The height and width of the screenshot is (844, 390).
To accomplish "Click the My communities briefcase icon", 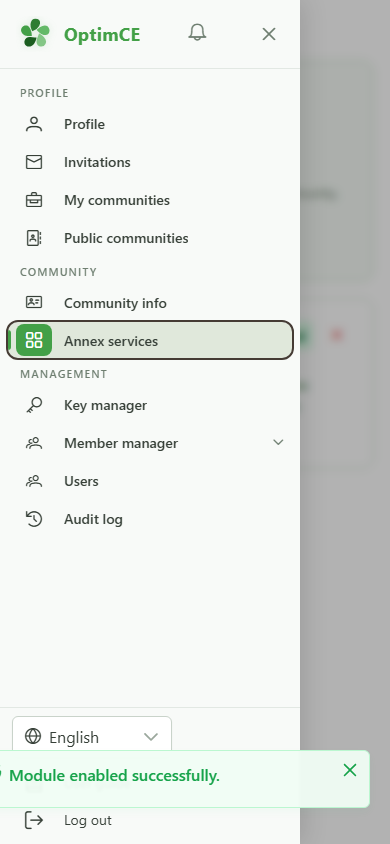I will [x=34, y=200].
